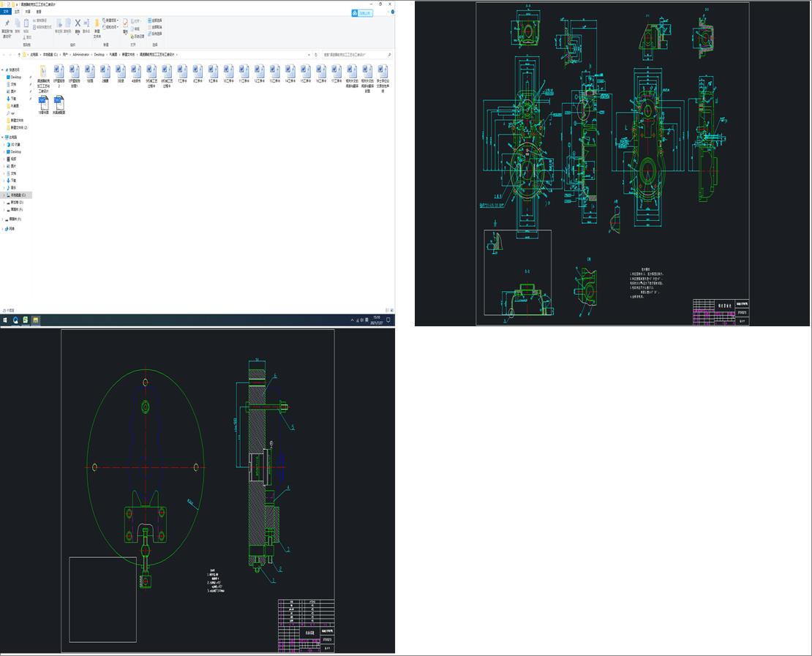Click the Select None (全部取消) command
The image size is (812, 656).
[155, 27]
